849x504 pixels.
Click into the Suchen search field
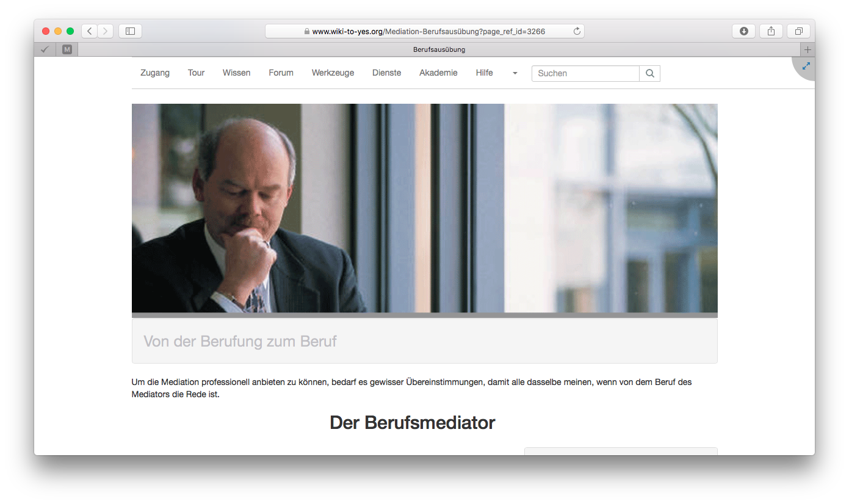pyautogui.click(x=585, y=73)
